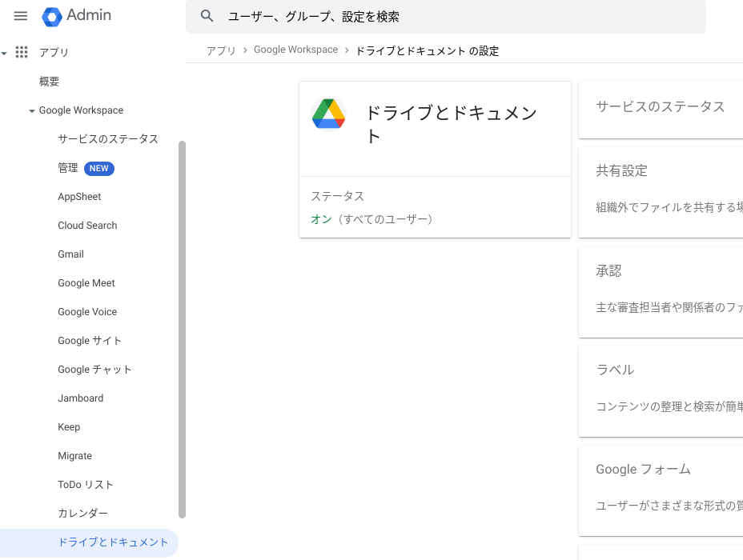The width and height of the screenshot is (743, 560).
Task: Open the 承認 settings card
Action: point(661,292)
